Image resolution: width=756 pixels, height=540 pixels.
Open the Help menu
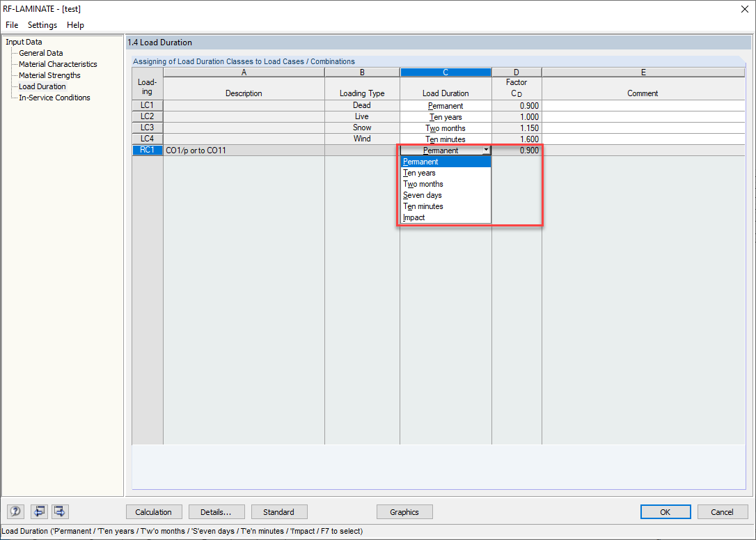click(75, 24)
